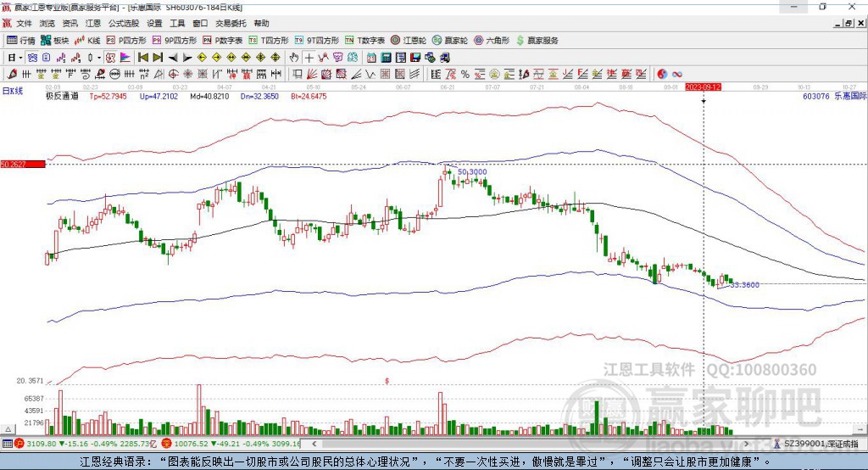Switch to K线 chart view
This screenshot has height=470, width=868.
tap(87, 41)
